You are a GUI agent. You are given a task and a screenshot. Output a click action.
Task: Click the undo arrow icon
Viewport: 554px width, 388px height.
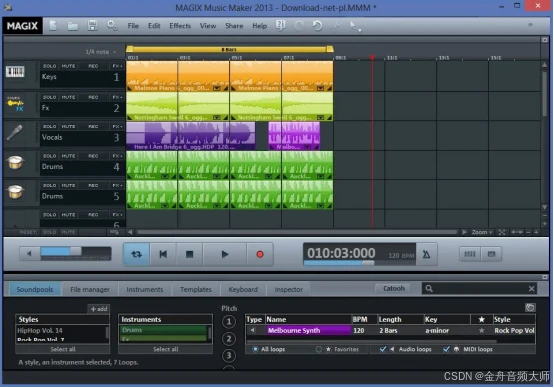[x=317, y=26]
